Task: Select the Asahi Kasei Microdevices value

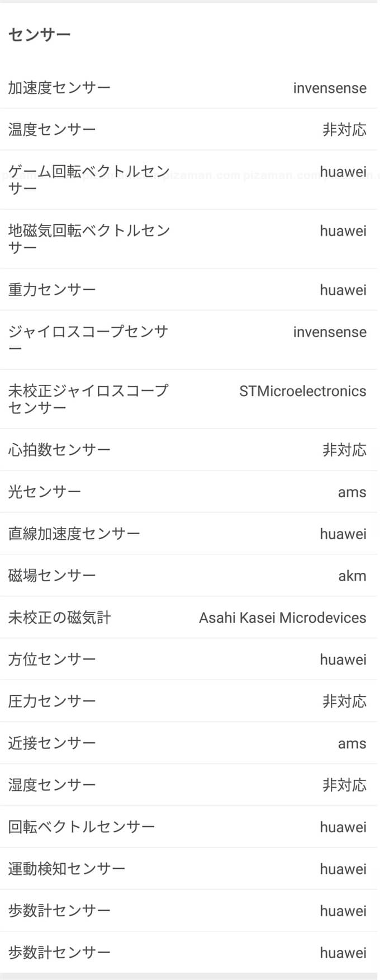Action: point(282,618)
